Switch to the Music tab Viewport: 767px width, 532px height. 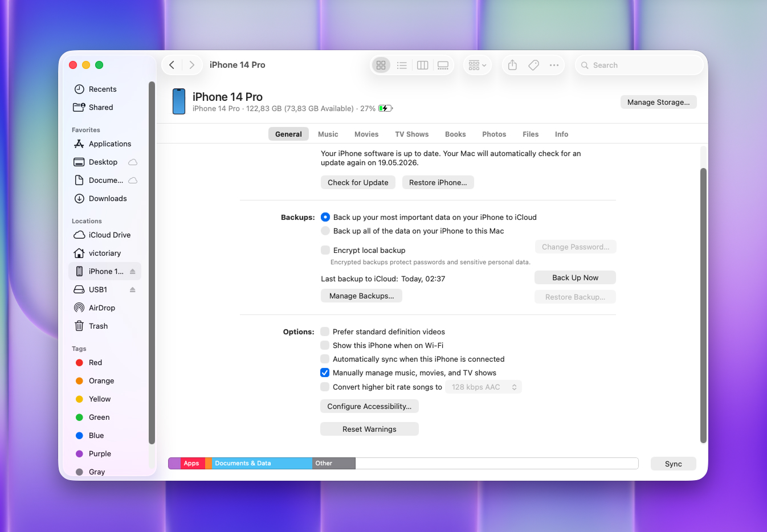point(328,134)
